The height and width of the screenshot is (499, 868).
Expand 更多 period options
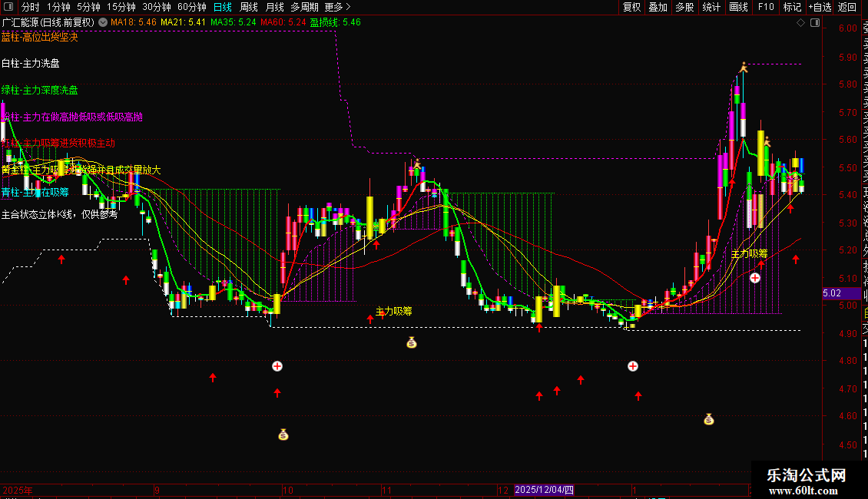(x=338, y=7)
